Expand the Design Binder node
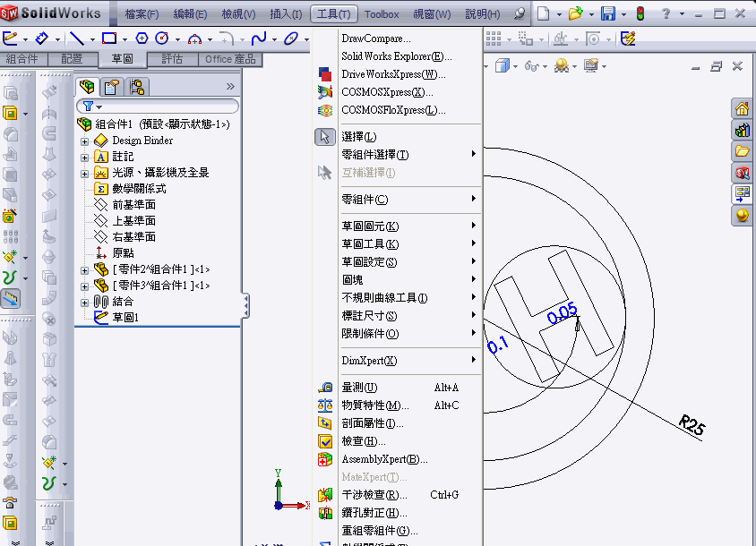This screenshot has height=546, width=756. tap(84, 141)
